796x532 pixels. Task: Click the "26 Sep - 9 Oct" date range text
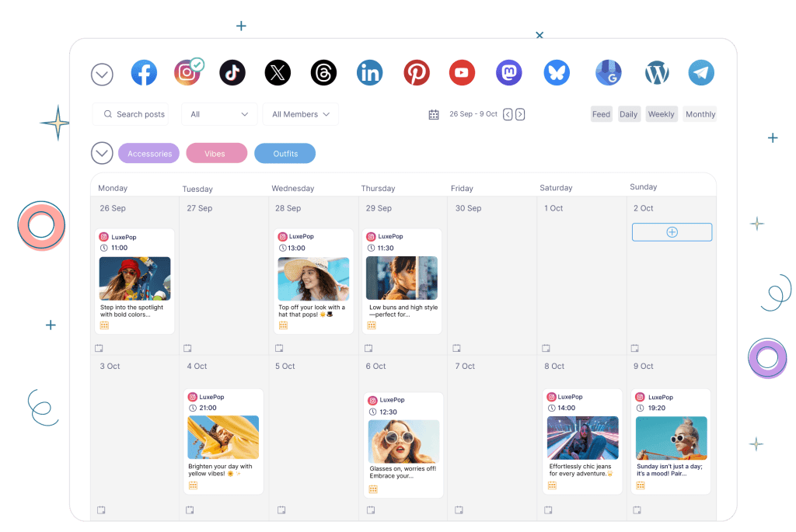click(x=473, y=114)
